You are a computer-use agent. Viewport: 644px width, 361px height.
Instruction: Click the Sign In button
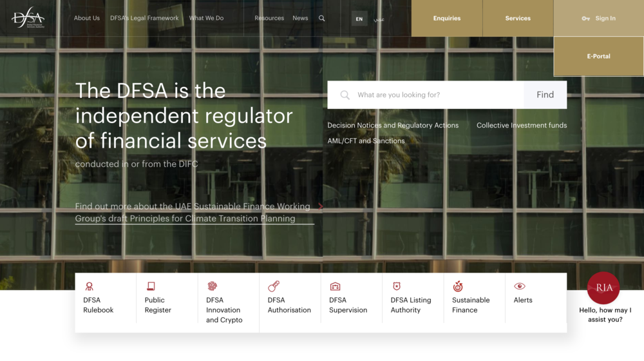(x=599, y=19)
